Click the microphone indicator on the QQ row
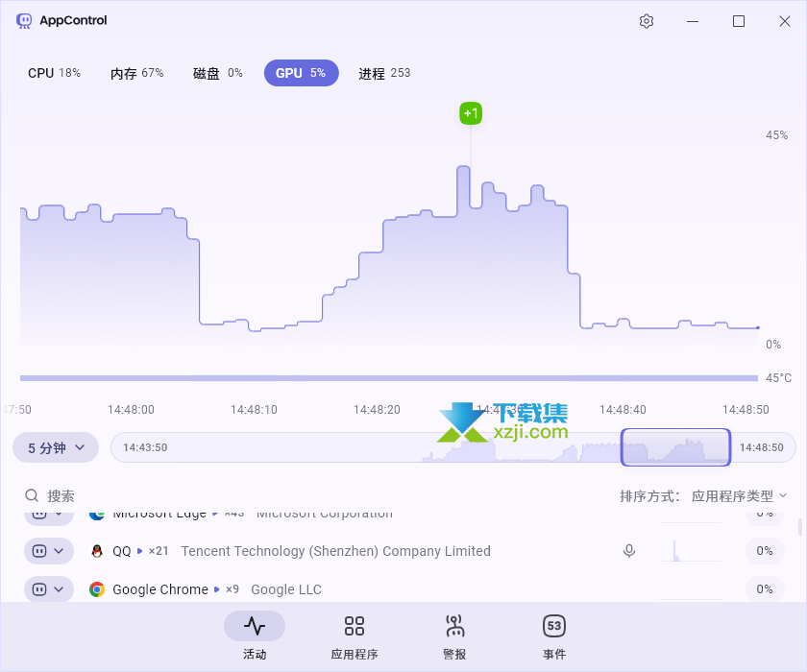This screenshot has height=672, width=807. click(x=629, y=551)
